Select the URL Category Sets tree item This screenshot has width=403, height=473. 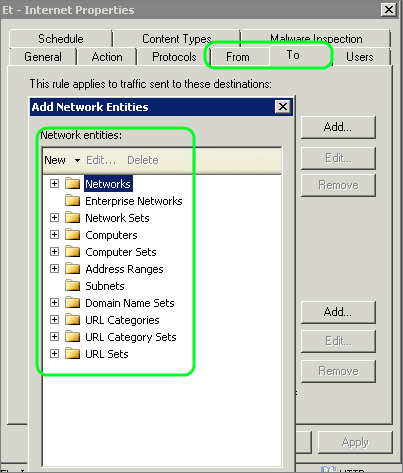[131, 337]
